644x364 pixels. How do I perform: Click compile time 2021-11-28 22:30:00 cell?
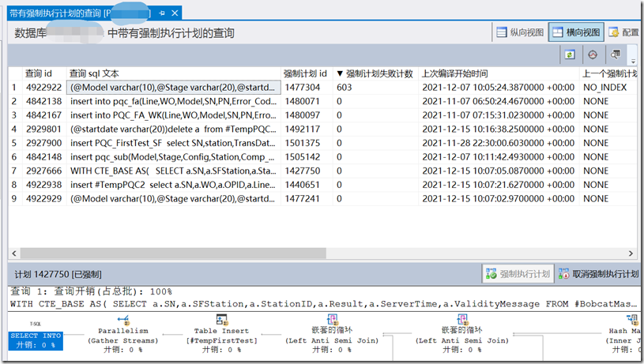[498, 143]
